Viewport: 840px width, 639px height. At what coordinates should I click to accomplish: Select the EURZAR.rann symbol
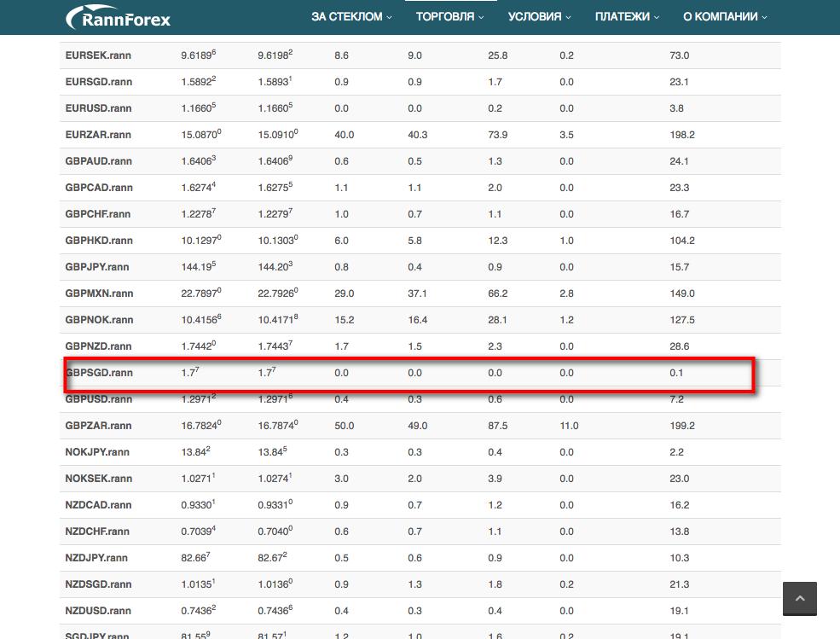98,135
